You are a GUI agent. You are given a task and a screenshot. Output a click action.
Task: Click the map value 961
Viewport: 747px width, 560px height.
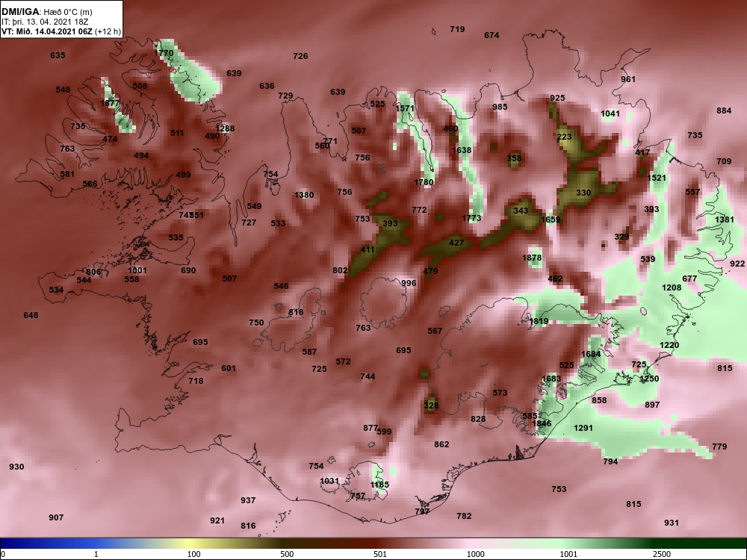pyautogui.click(x=628, y=80)
